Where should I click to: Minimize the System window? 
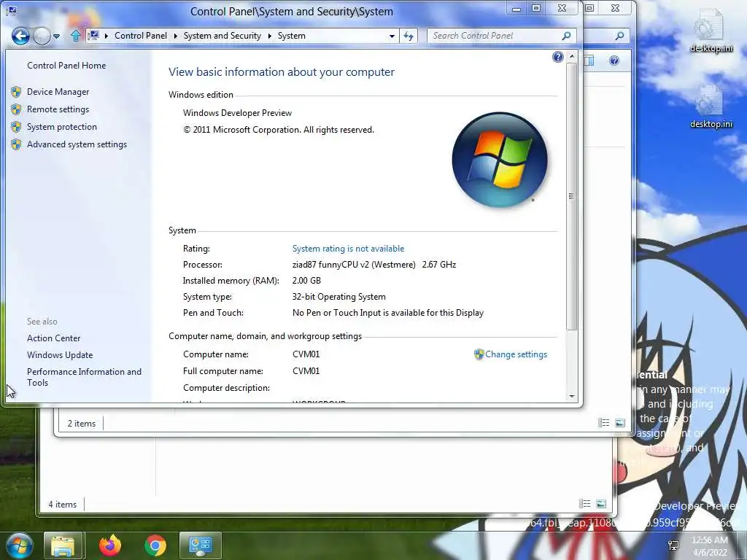tap(516, 8)
